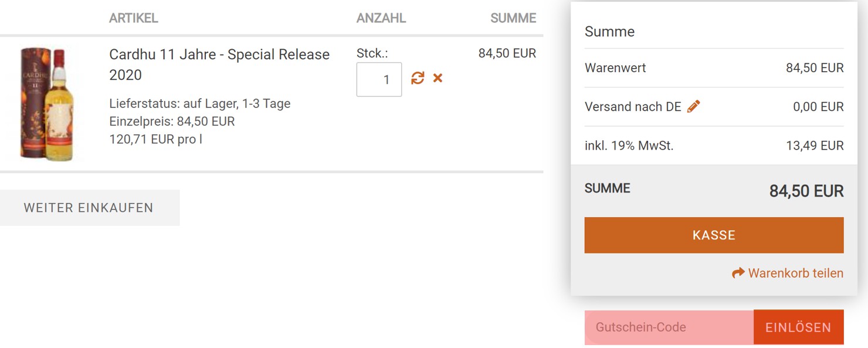The width and height of the screenshot is (868, 348).
Task: Proceed to checkout with the Kasse button
Action: (714, 235)
